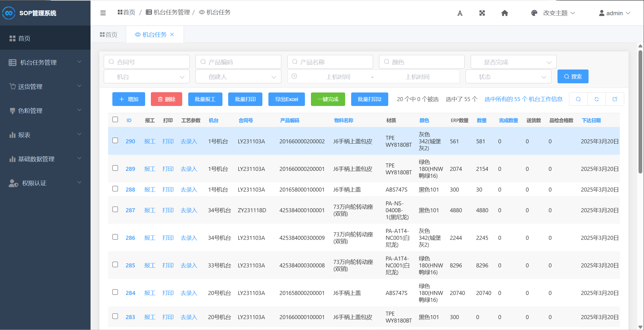Viewport: 644px width, 330px height.
Task: Click the palette theme icon
Action: [534, 13]
